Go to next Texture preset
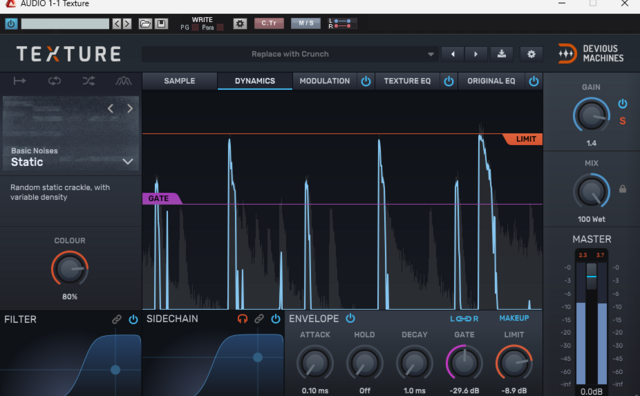Image resolution: width=640 pixels, height=396 pixels. 476,54
